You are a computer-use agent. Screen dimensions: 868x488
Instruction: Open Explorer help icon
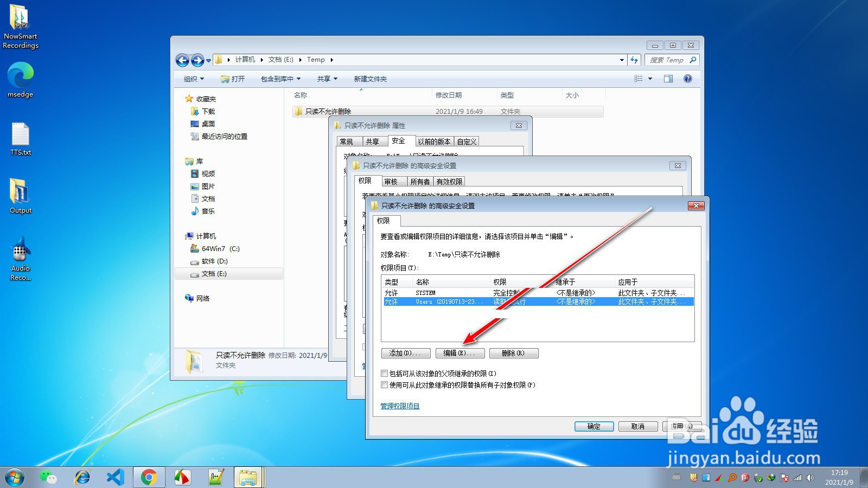pos(688,79)
